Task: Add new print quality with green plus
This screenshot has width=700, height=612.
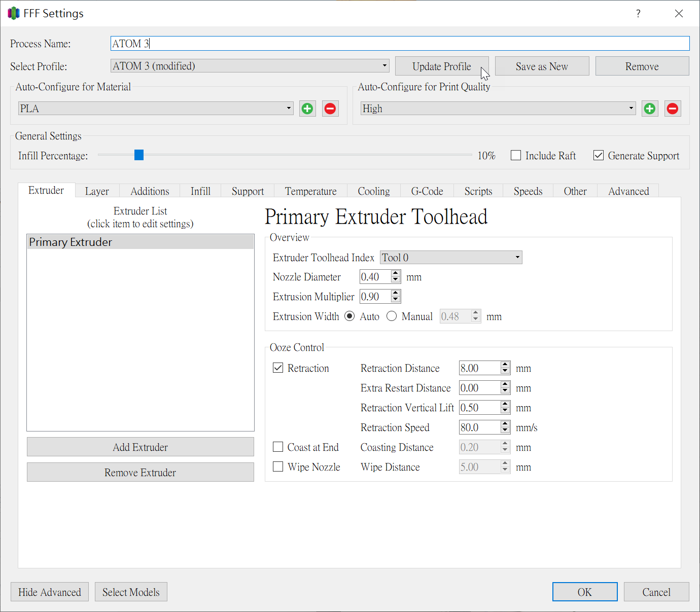Action: (649, 109)
